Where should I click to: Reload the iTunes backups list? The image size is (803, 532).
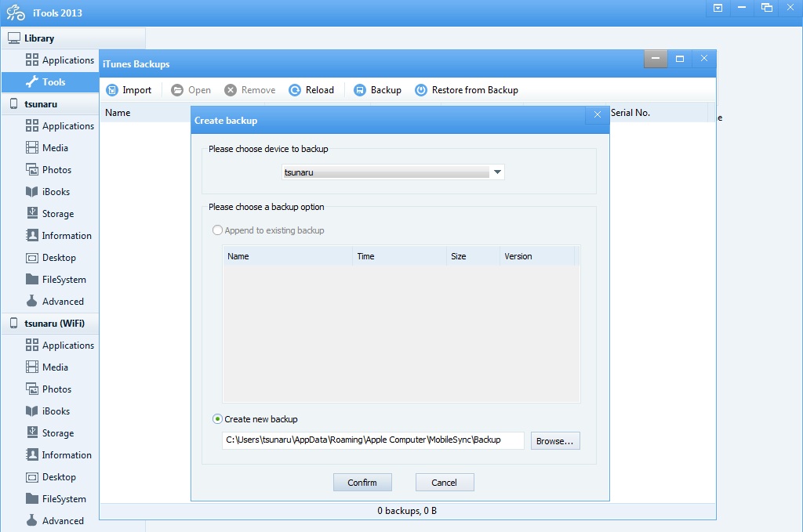tap(311, 90)
